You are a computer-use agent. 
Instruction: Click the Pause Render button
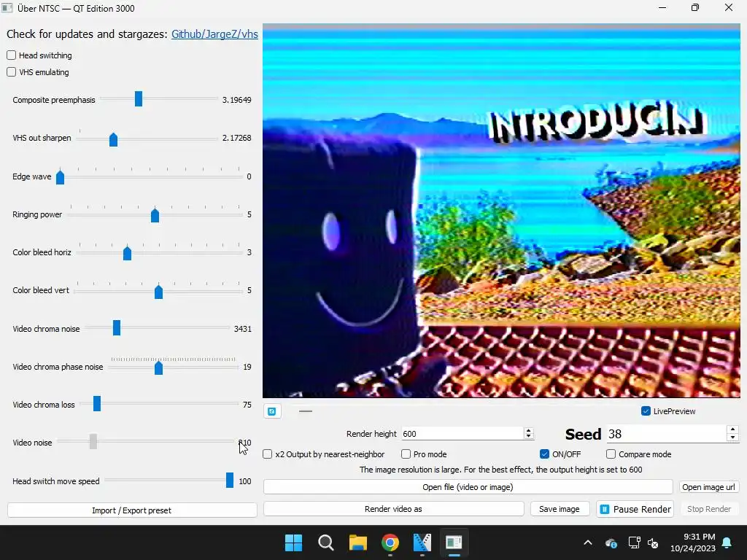click(x=635, y=509)
